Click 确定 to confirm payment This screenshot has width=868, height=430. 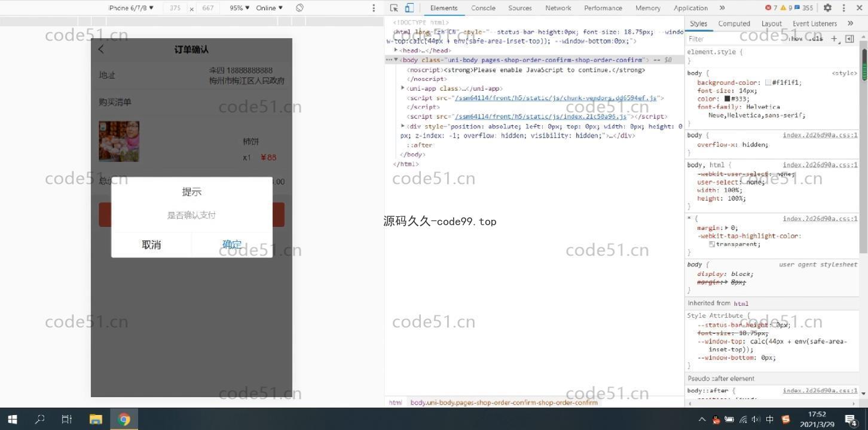(x=232, y=245)
